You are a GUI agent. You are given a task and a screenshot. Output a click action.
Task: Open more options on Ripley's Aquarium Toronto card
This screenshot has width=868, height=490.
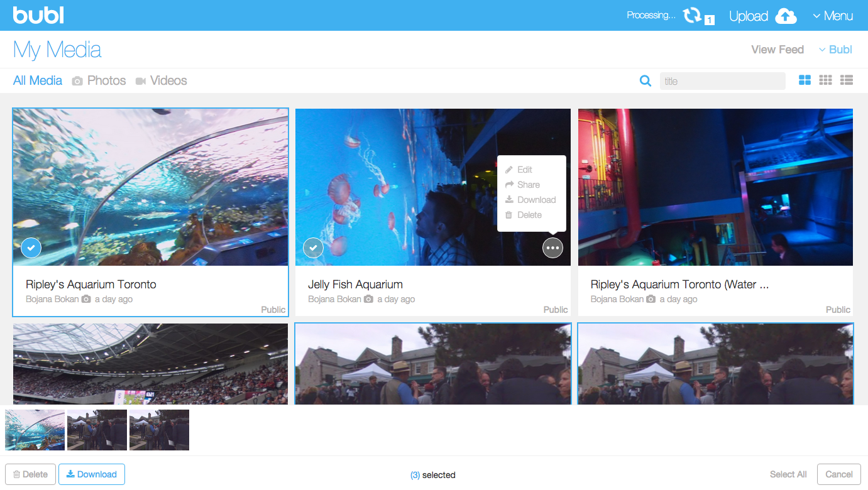click(270, 248)
